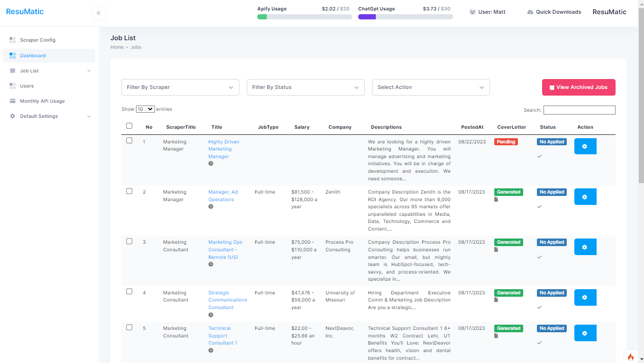Click the page vertical scrollbar

pos(641,95)
